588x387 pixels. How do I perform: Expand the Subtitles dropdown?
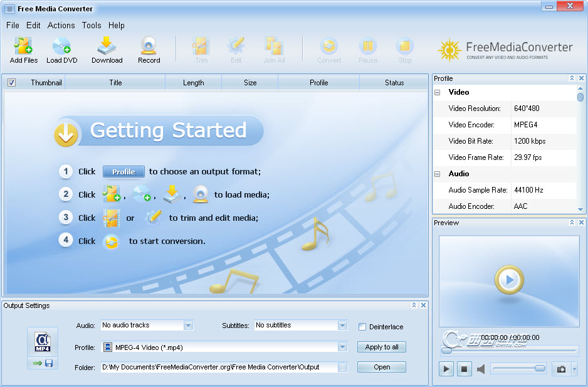click(342, 326)
